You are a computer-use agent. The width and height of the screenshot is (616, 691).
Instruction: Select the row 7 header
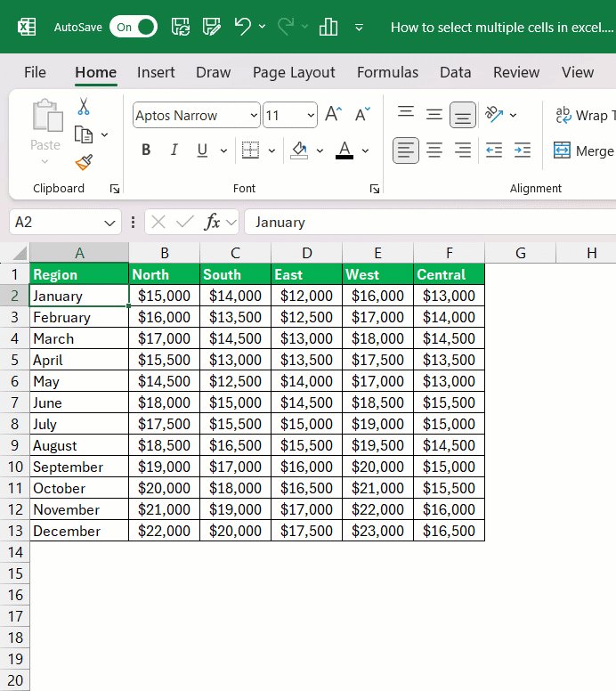[14, 402]
